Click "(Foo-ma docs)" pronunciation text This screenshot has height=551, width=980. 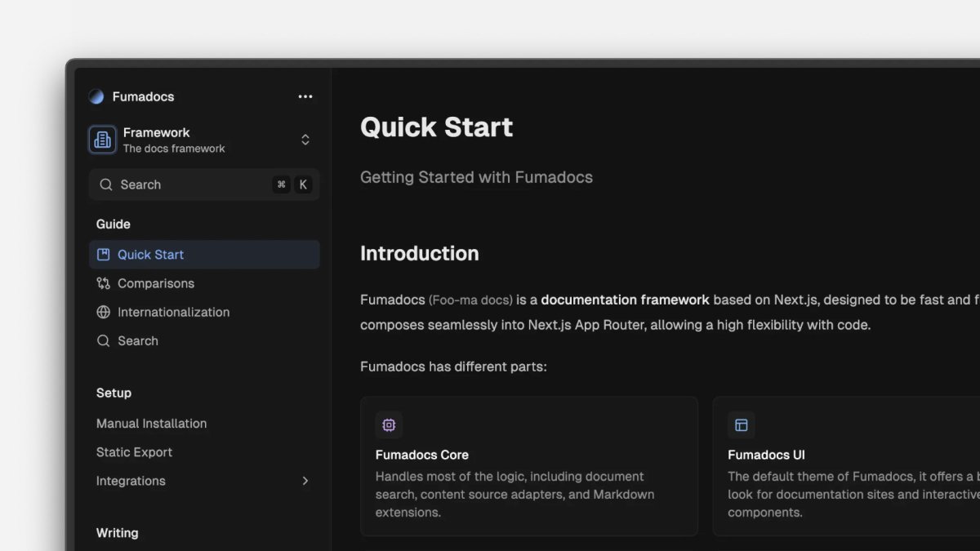pos(470,300)
